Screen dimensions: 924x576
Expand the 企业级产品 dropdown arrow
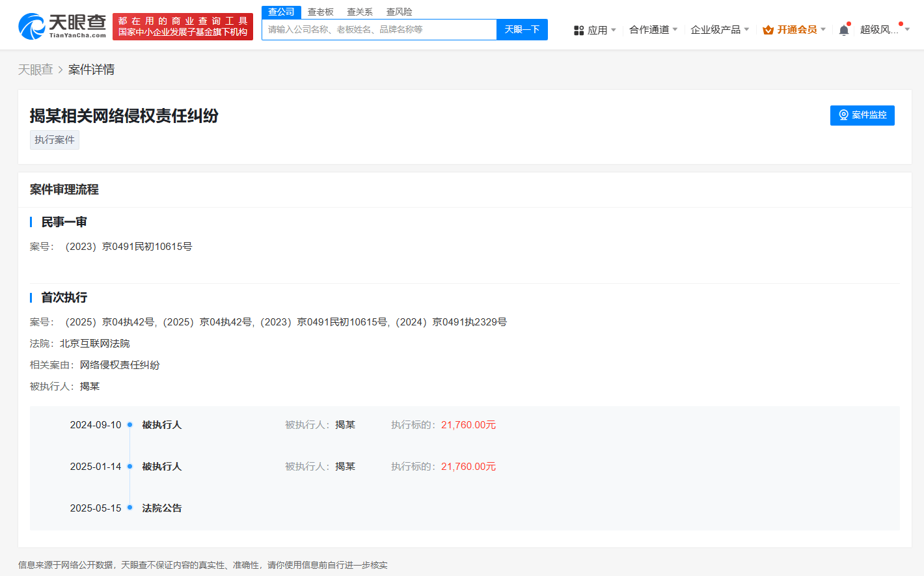746,29
